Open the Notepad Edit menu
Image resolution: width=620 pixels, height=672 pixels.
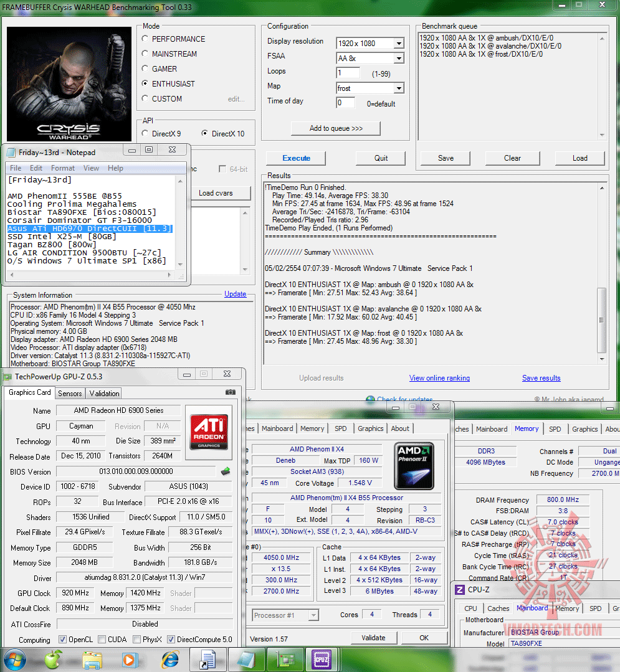(x=36, y=168)
